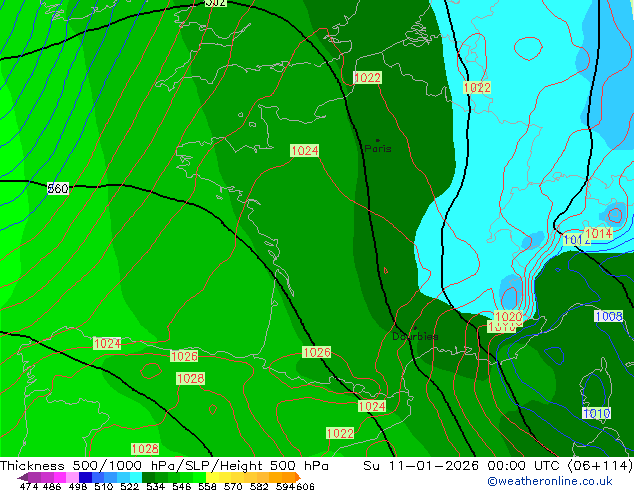Viewport: 634px width, 490px height.
Task: Click the blue 1010 isobar label
Action: point(596,413)
